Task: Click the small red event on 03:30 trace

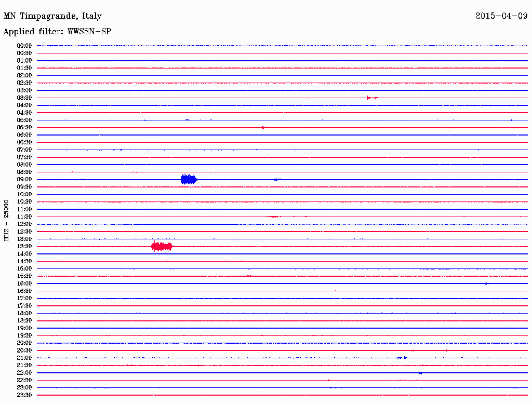Action: coord(372,98)
